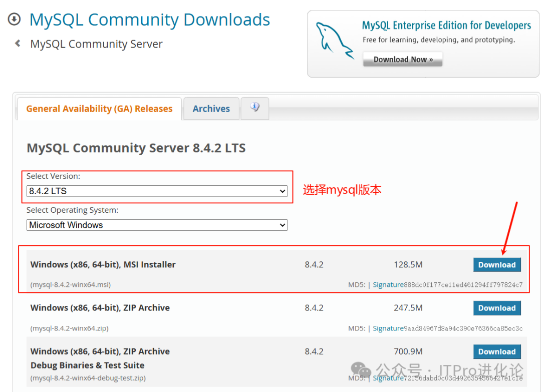Click the dolphin logo in Enterprise banner
Image resolution: width=541 pixels, height=392 pixels.
335,41
